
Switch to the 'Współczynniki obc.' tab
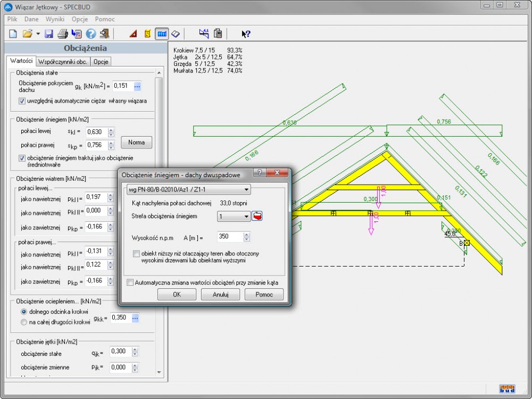click(63, 61)
